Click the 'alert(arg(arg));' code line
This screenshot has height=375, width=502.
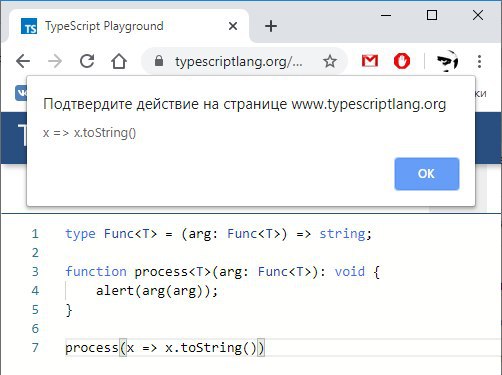click(x=157, y=291)
